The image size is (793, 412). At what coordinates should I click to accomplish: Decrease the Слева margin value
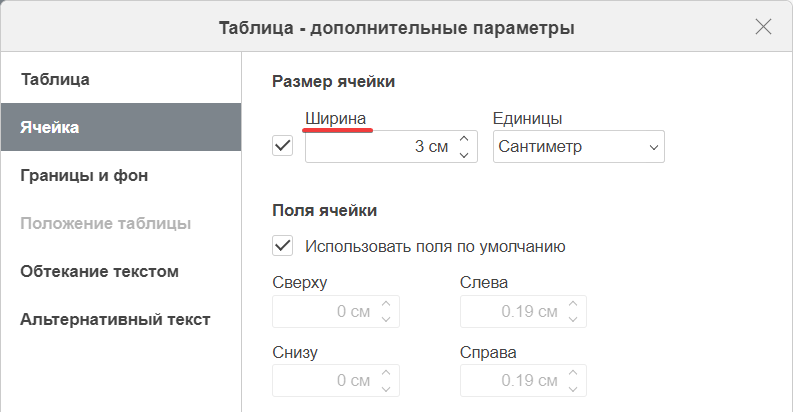coord(573,319)
